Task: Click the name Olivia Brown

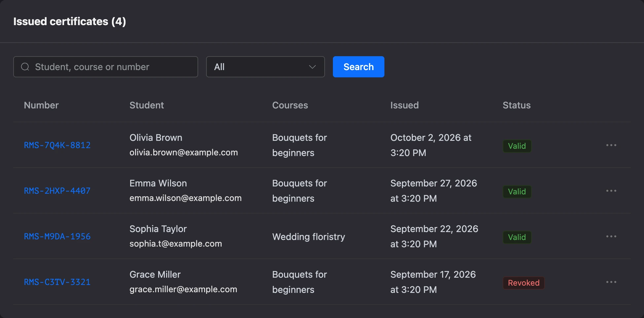Action: pyautogui.click(x=156, y=138)
